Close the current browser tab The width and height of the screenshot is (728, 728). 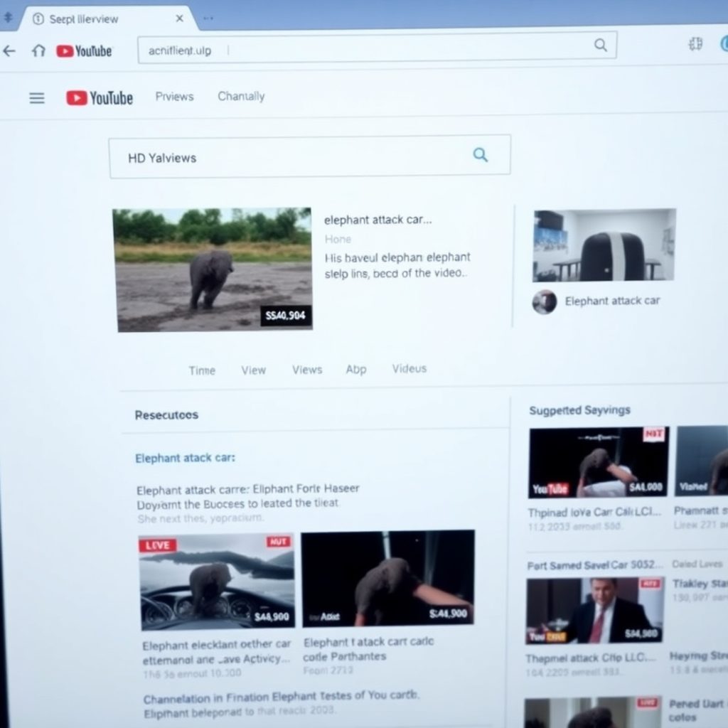tap(179, 18)
